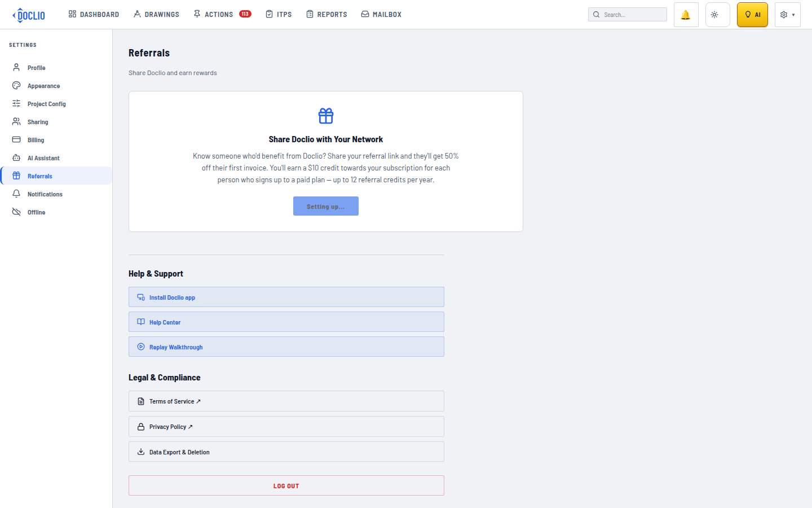Open the Dashboard tab
This screenshot has width=812, height=508.
[x=94, y=14]
